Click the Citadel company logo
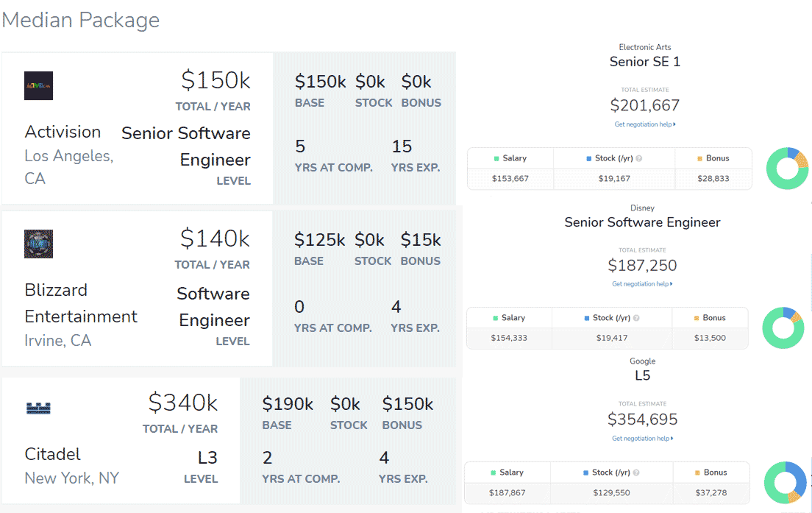 click(38, 407)
